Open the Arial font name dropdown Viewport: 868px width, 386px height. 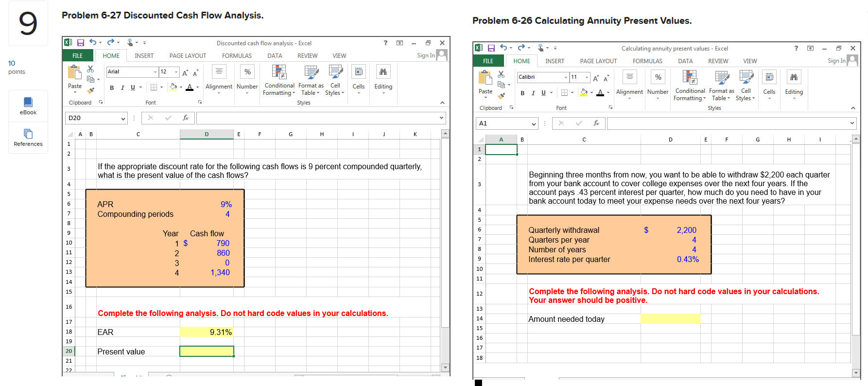[155, 72]
